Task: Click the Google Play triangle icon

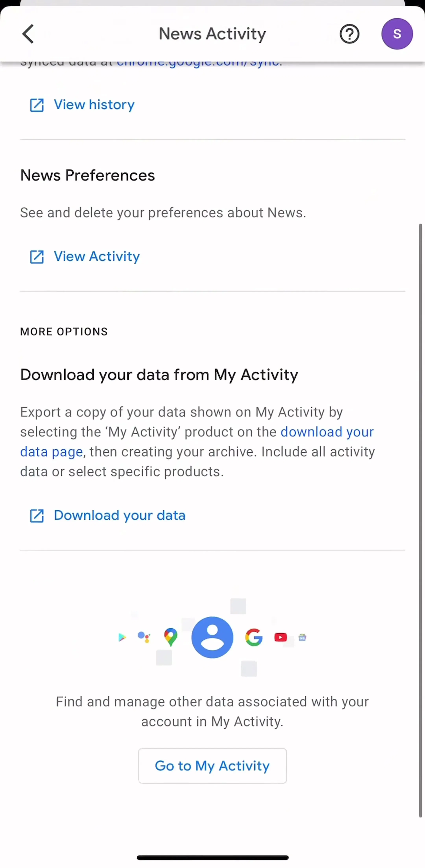Action: (x=122, y=637)
